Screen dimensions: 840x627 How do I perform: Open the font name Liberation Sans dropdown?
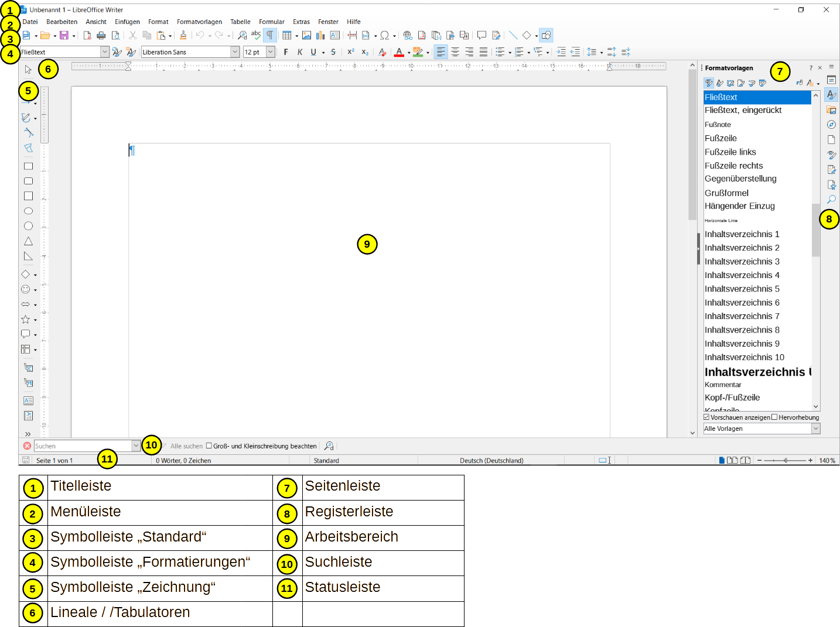pos(235,52)
